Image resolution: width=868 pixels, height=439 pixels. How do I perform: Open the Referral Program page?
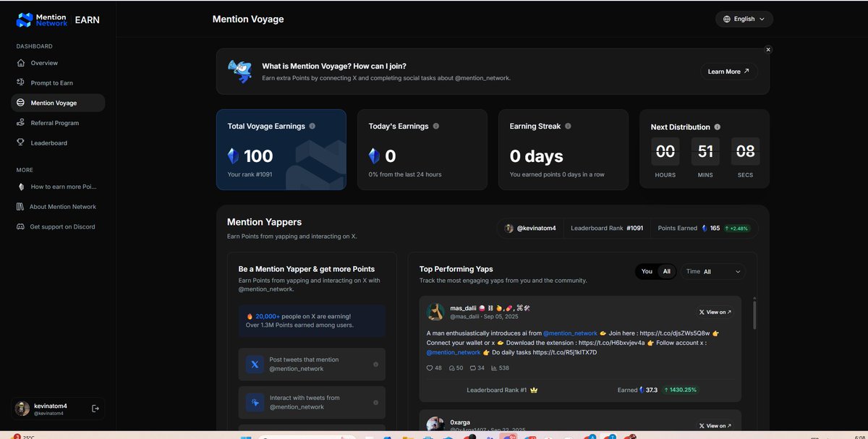click(x=58, y=123)
